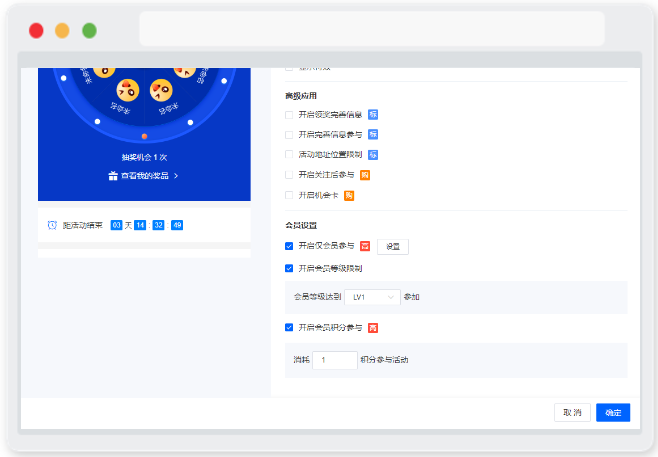Click the 32 minutes countdown box
This screenshot has width=658, height=457.
point(158,225)
